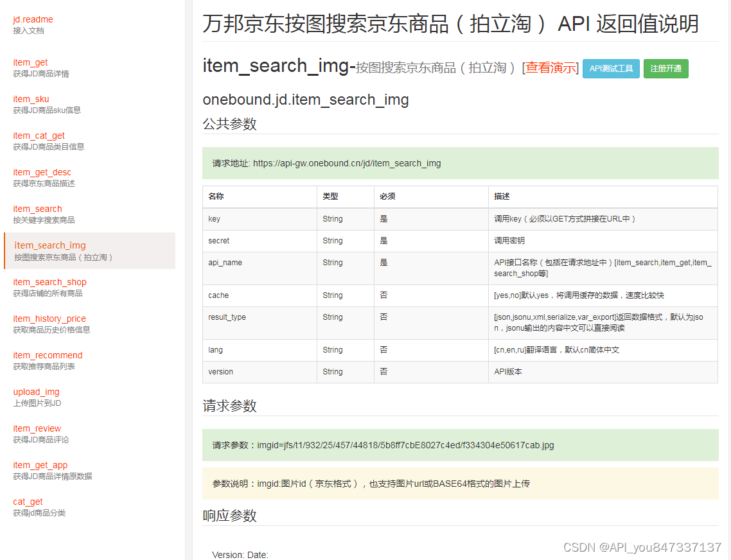Click the result_type description cell

point(603,322)
